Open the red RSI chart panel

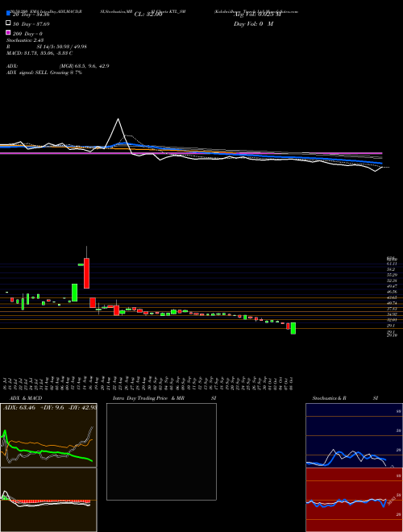(354, 500)
